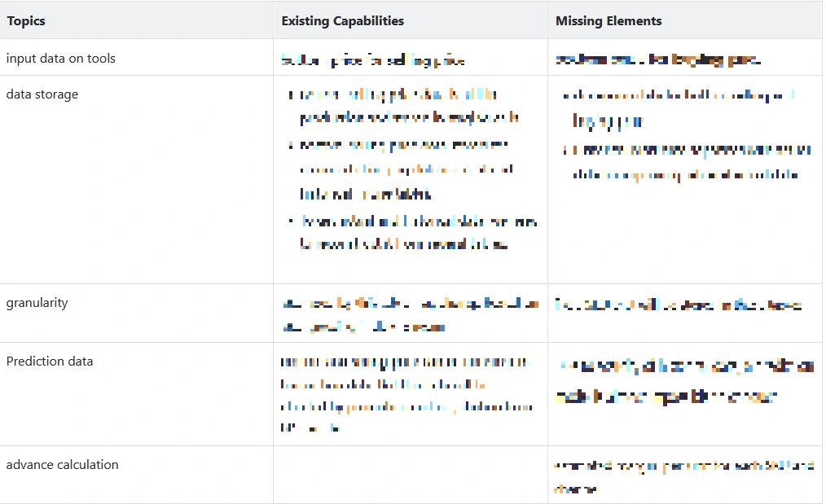The height and width of the screenshot is (504, 826).
Task: Click existing capabilities text in Prediction data row
Action: point(406,394)
